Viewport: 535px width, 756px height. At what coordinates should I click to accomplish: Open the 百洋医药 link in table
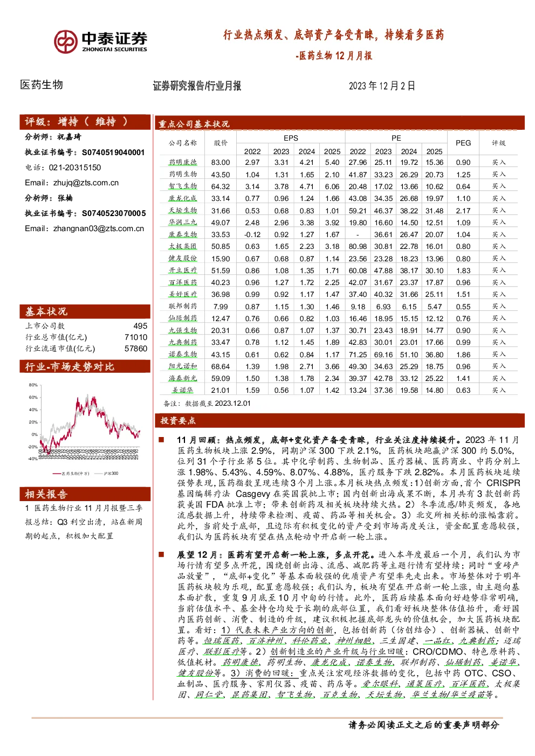coord(183,282)
